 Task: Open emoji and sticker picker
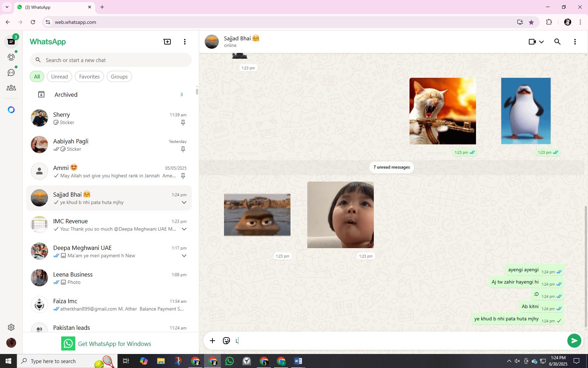pyautogui.click(x=226, y=341)
